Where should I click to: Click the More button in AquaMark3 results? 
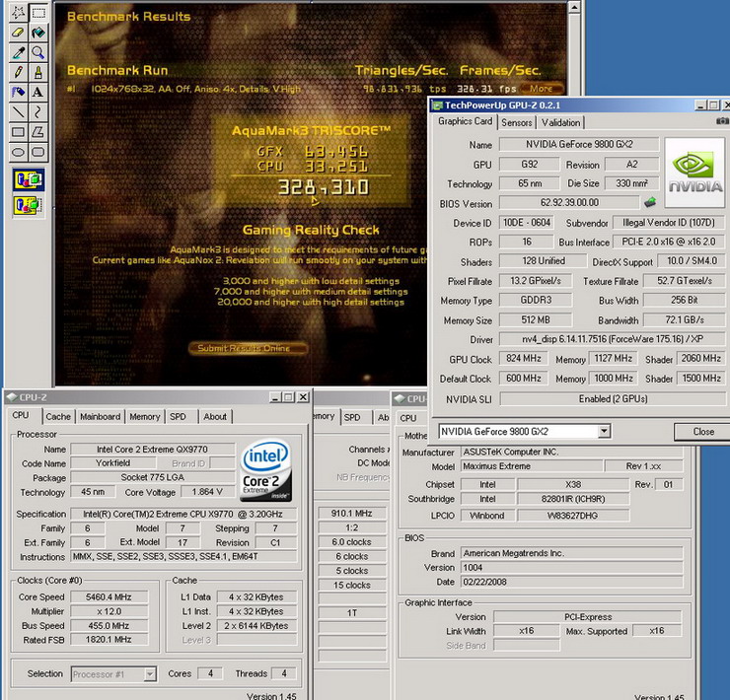click(541, 89)
